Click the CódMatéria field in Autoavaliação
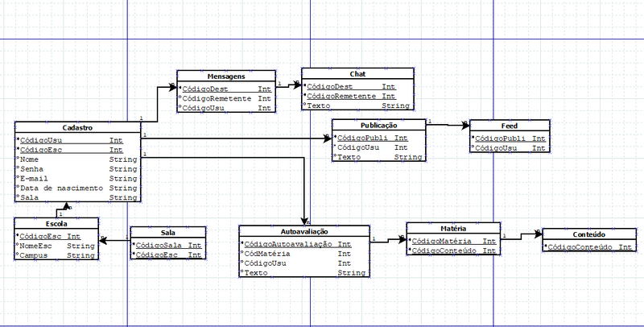Image resolution: width=644 pixels, height=327 pixels. [x=267, y=254]
